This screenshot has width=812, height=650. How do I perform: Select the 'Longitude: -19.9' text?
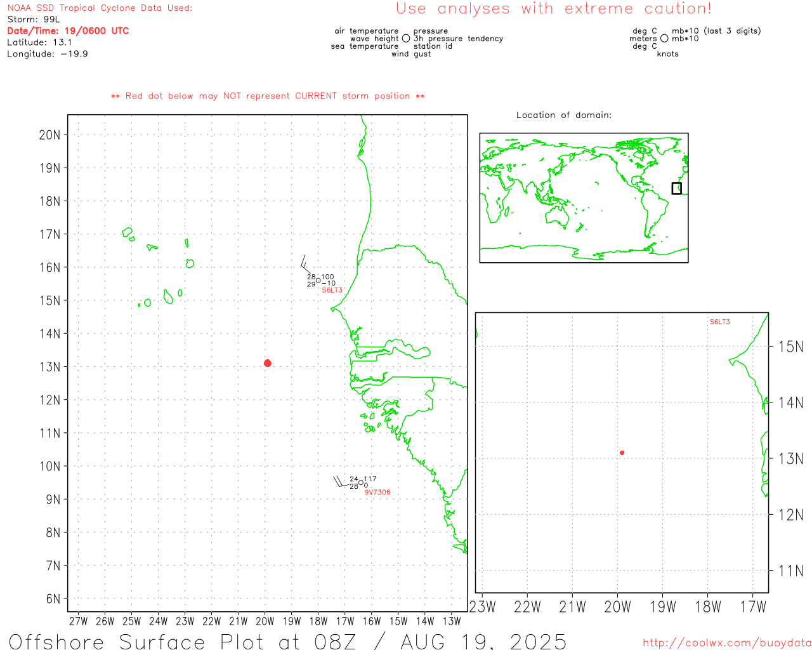click(48, 54)
